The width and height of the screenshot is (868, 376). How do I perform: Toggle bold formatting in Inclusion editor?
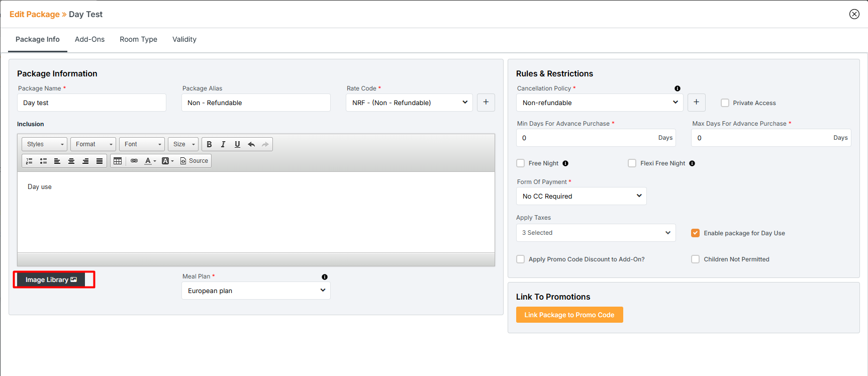click(209, 144)
